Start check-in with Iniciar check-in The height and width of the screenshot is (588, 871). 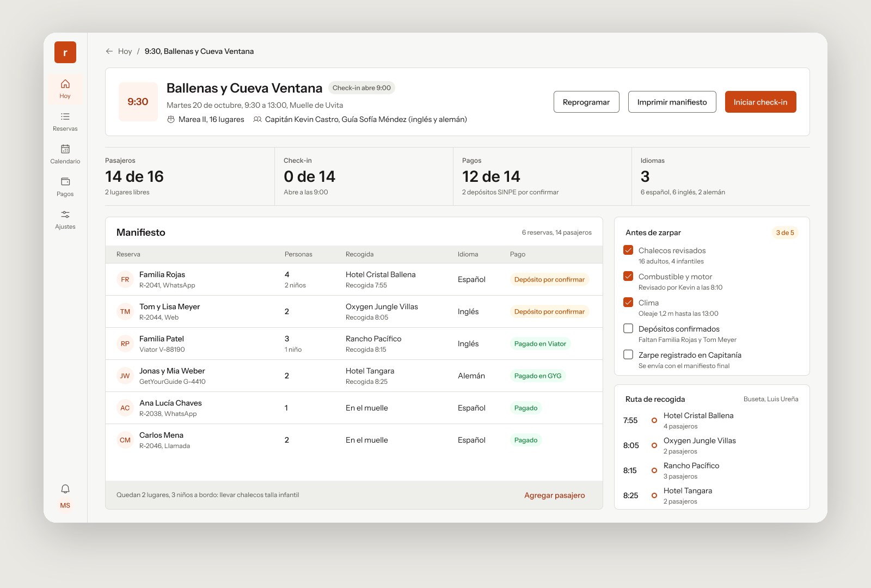coord(760,102)
